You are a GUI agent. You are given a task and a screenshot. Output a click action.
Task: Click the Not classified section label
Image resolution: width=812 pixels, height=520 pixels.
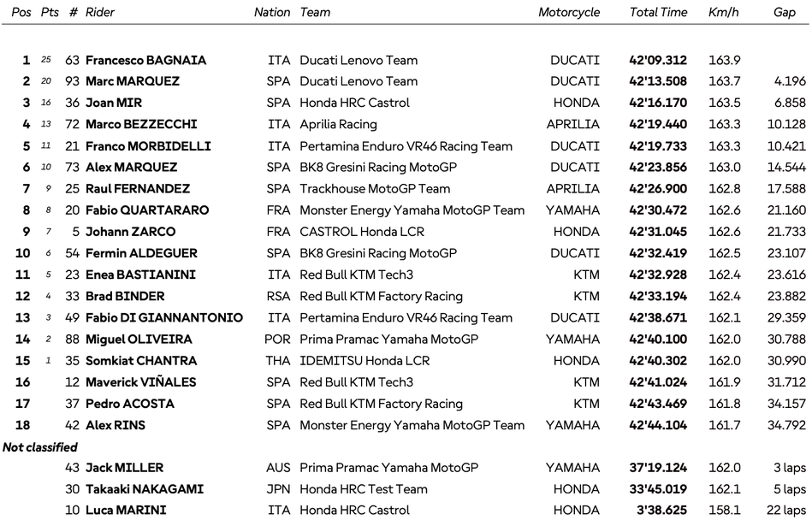[x=40, y=447]
